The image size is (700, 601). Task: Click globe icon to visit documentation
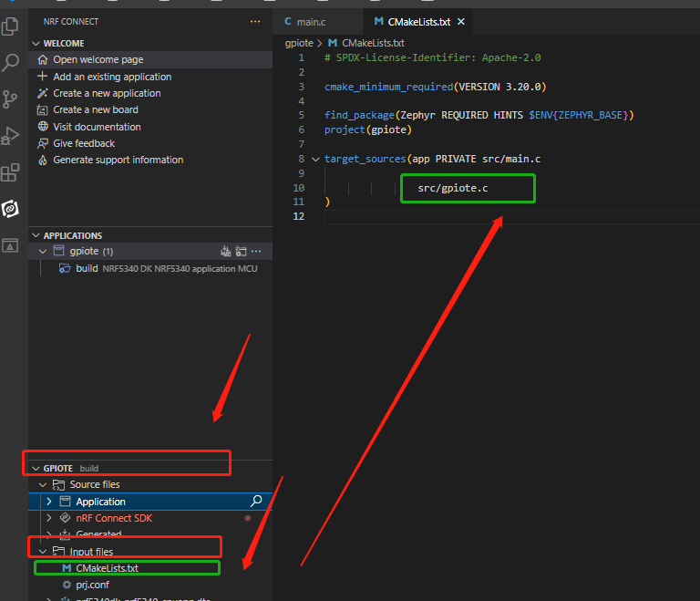(x=43, y=127)
